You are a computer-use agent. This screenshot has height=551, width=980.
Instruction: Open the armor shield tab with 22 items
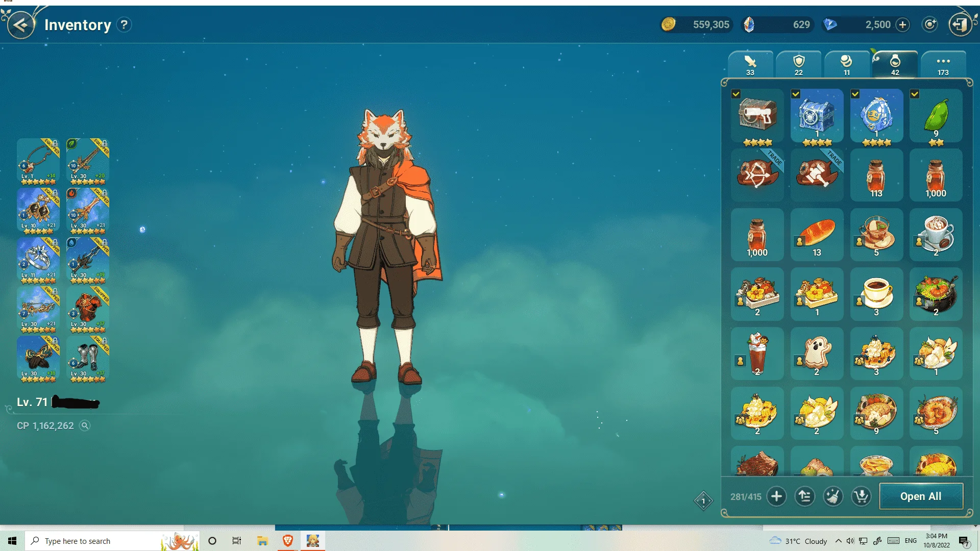799,65
